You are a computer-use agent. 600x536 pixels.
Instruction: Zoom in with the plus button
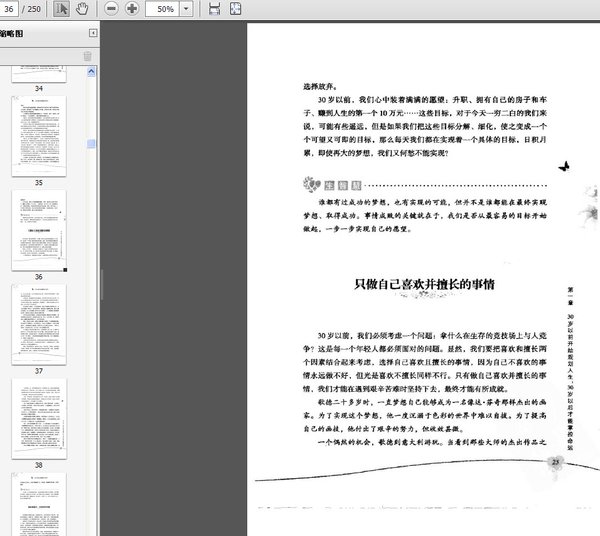(132, 9)
